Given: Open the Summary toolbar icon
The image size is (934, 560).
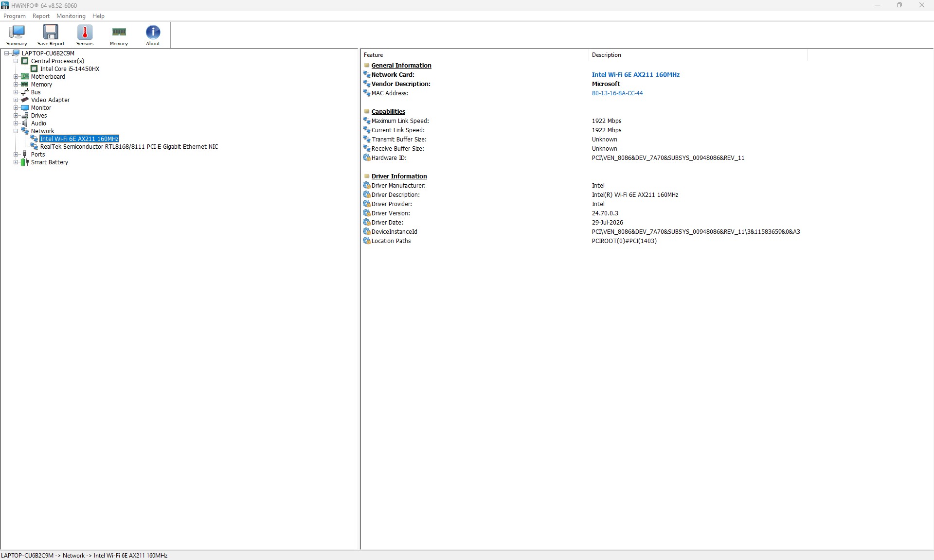Looking at the screenshot, I should point(17,35).
